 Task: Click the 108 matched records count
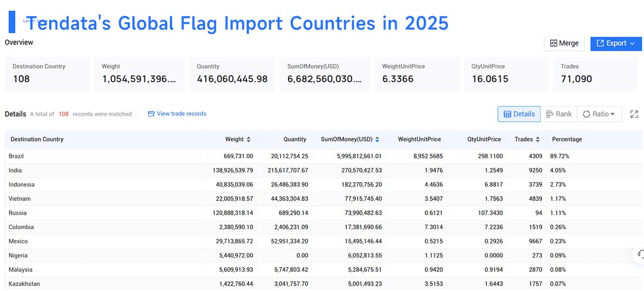tap(63, 114)
